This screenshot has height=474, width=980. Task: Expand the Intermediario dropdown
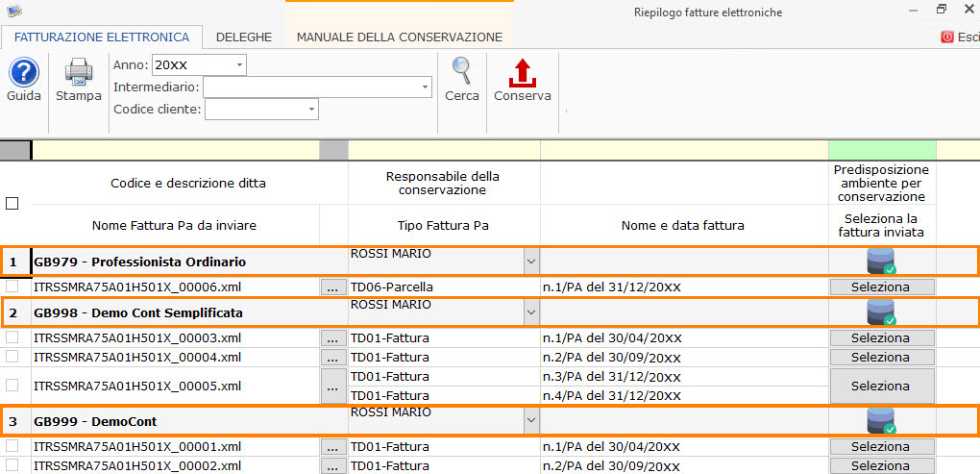[425, 87]
